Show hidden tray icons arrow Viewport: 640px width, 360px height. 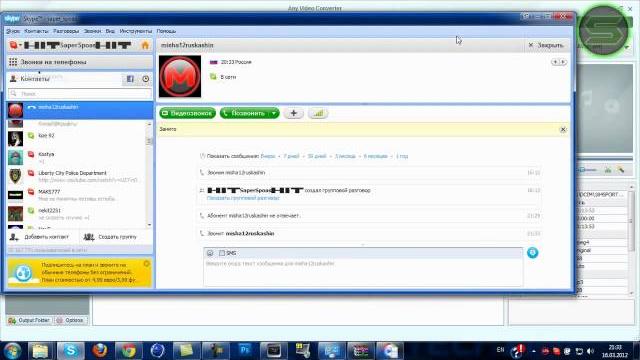pyautogui.click(x=533, y=351)
